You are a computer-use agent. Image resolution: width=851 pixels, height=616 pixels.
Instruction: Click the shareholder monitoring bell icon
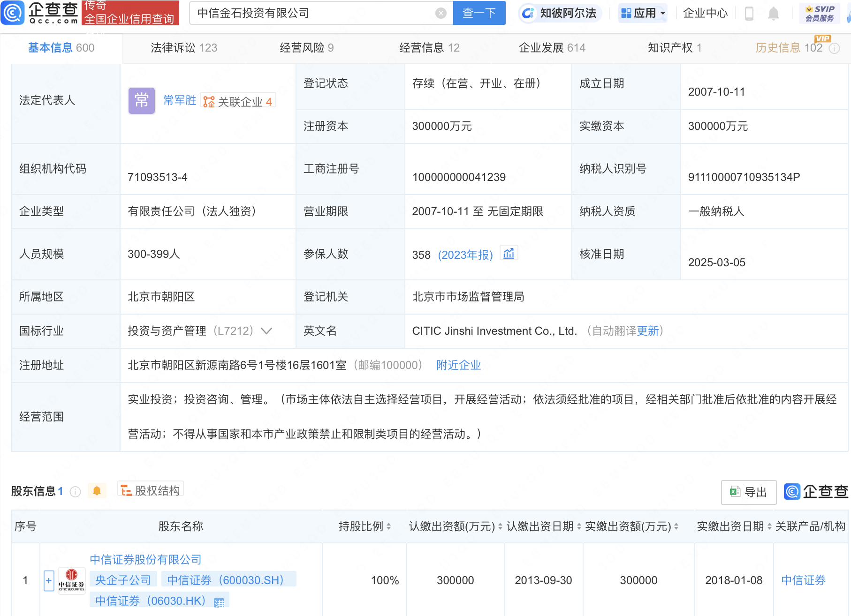[x=97, y=491]
